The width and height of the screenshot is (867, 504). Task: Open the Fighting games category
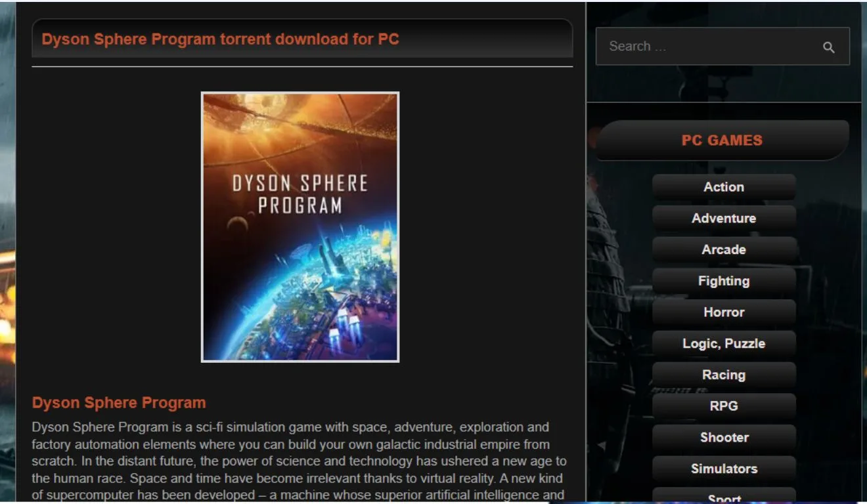pos(724,281)
